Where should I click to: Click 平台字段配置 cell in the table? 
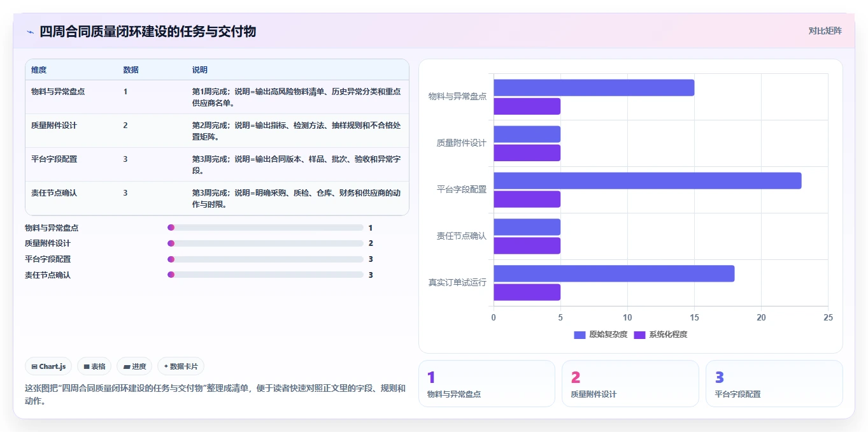click(54, 159)
